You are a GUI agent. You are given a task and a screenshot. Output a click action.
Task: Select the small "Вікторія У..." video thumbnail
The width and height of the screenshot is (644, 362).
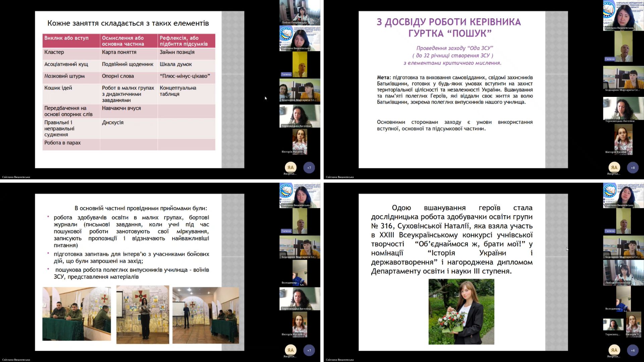[x=633, y=324]
